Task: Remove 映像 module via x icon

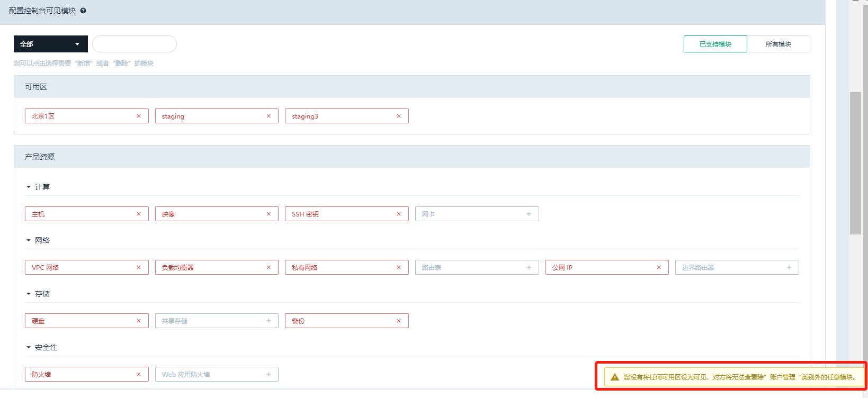Action: pos(269,214)
